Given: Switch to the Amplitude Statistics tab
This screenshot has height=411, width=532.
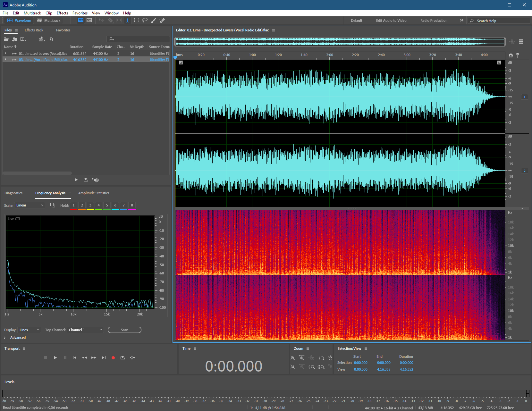Looking at the screenshot, I should (x=94, y=193).
